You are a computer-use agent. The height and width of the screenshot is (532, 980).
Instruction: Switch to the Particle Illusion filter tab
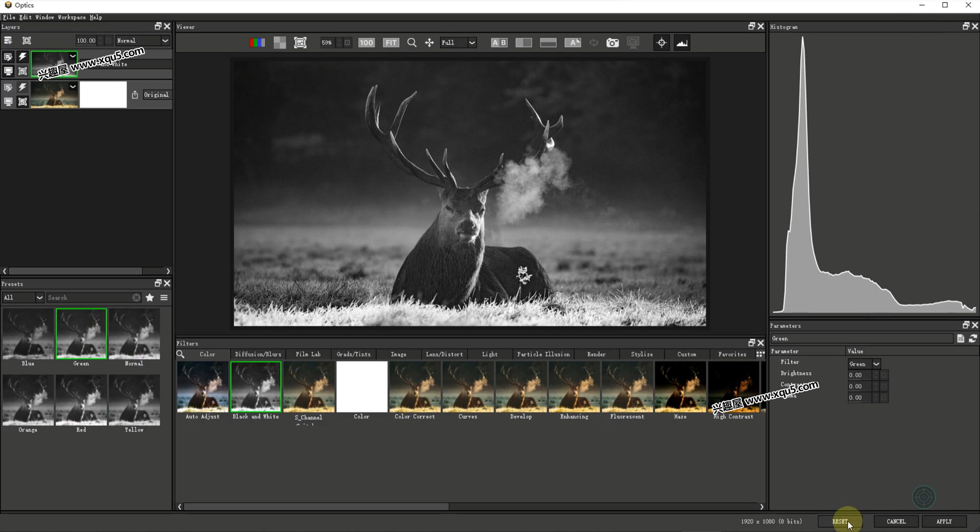[x=543, y=354]
